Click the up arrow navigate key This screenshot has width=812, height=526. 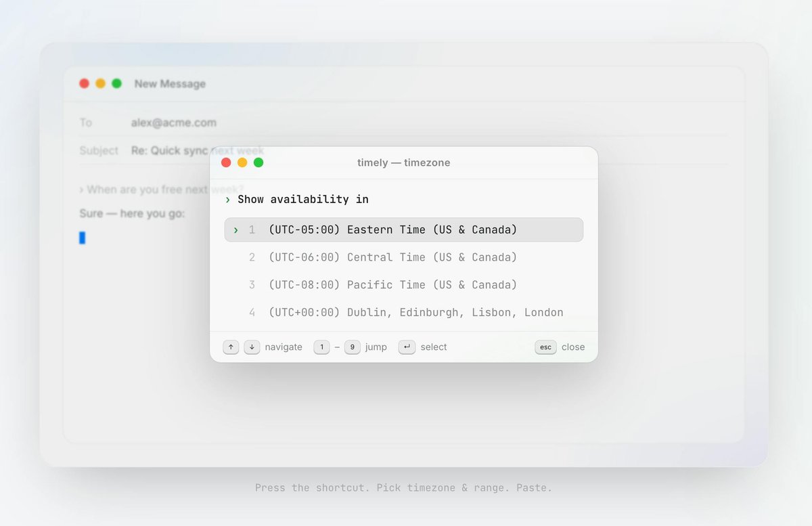(231, 347)
